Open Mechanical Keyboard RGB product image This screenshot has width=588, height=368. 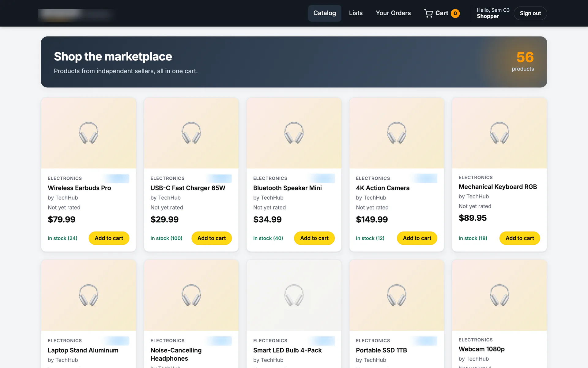pos(499,133)
